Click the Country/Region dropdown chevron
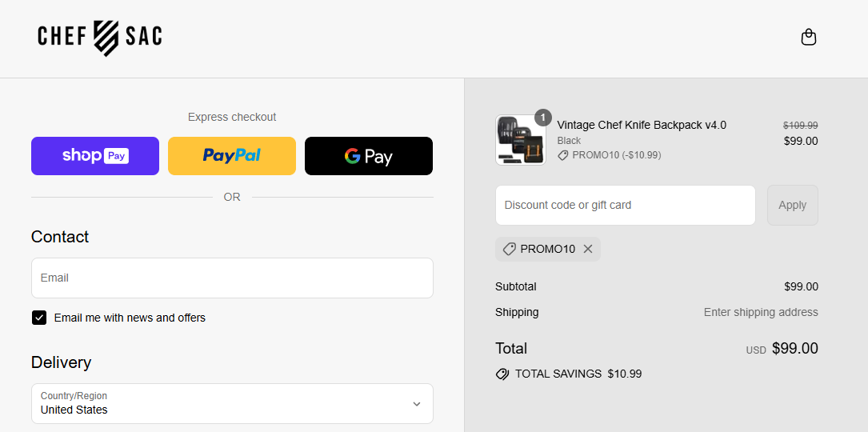 (417, 404)
